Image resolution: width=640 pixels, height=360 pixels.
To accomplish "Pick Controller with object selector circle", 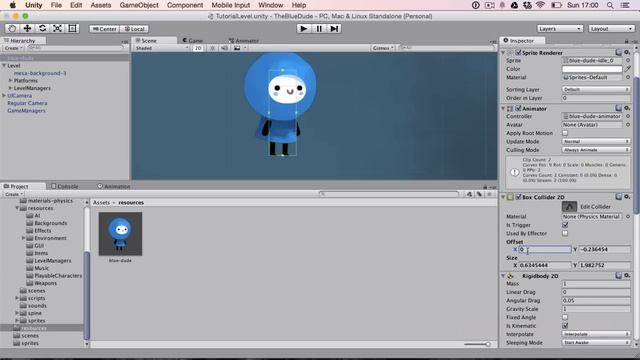I will coord(628,116).
